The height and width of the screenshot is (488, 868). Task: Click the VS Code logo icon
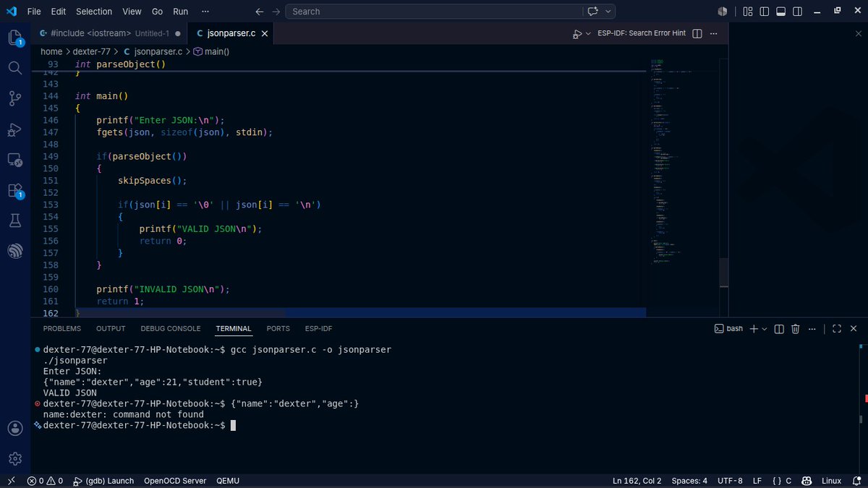[x=11, y=12]
